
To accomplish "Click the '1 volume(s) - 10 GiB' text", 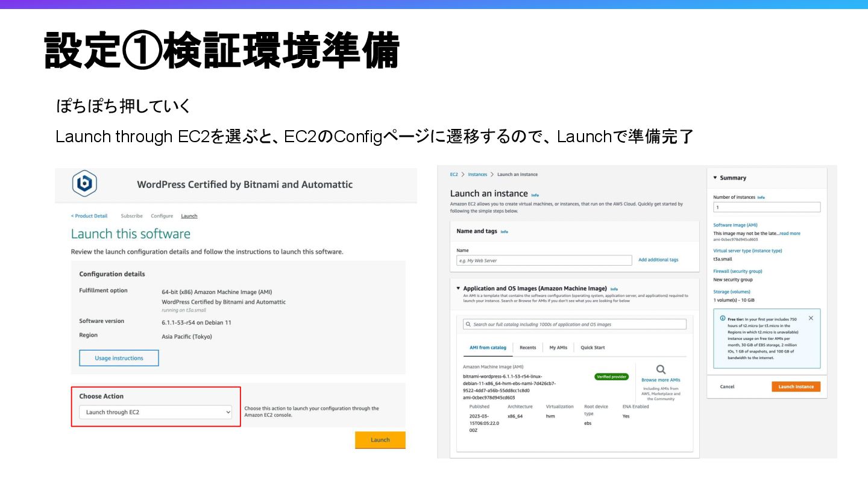I will (734, 300).
